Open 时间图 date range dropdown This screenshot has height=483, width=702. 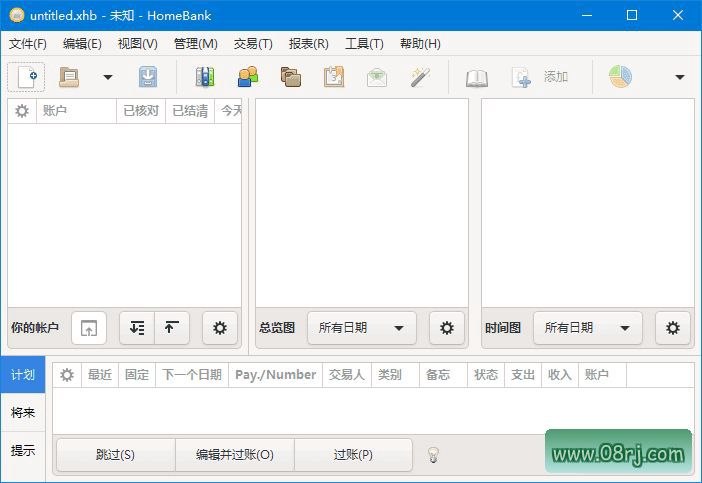tap(588, 328)
